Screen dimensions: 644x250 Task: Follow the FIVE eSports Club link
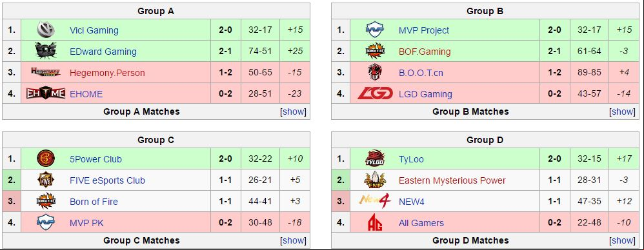click(107, 180)
